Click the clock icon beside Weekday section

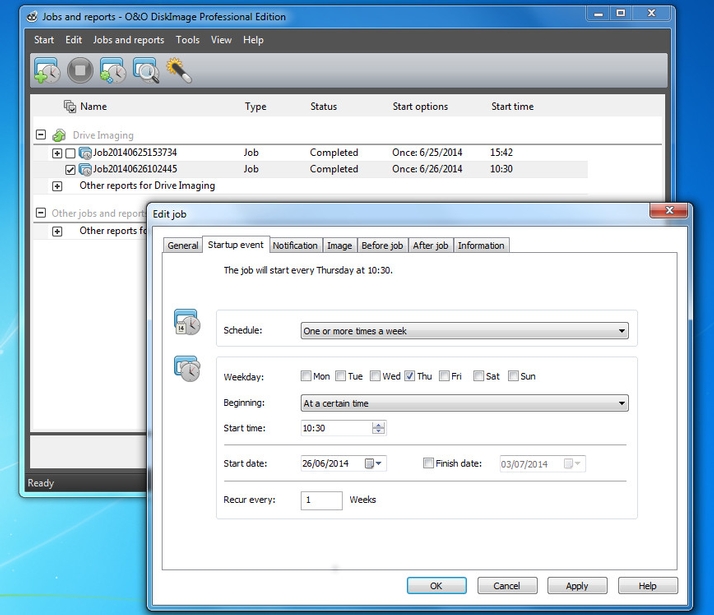point(187,369)
